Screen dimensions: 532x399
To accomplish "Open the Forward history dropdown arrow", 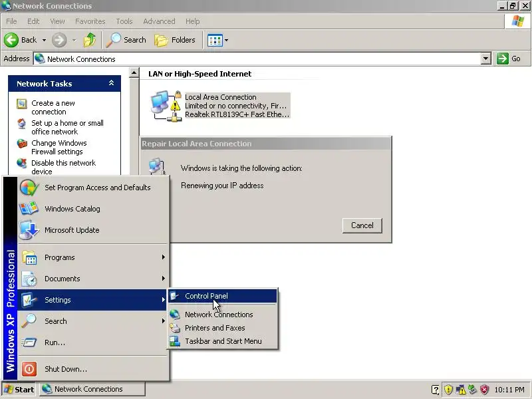I will [x=74, y=40].
